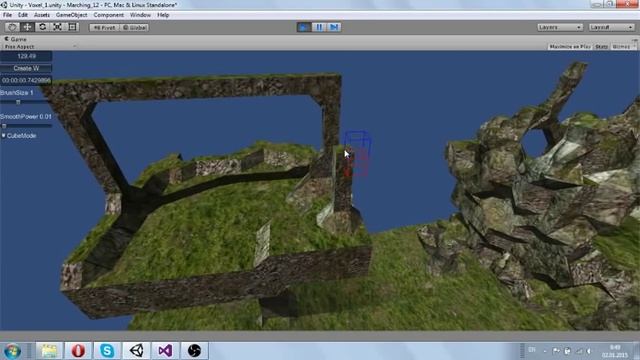Image resolution: width=640 pixels, height=360 pixels.
Task: Pause the running game
Action: point(319,27)
